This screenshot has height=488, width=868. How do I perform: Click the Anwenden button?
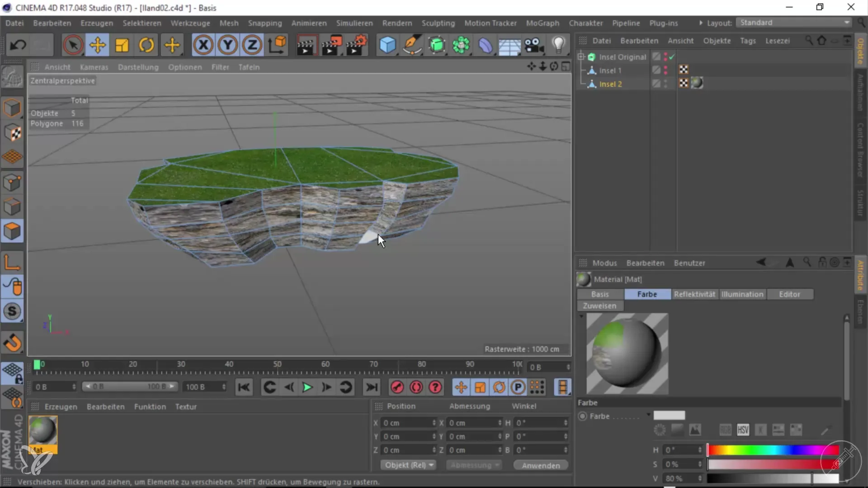coord(541,465)
